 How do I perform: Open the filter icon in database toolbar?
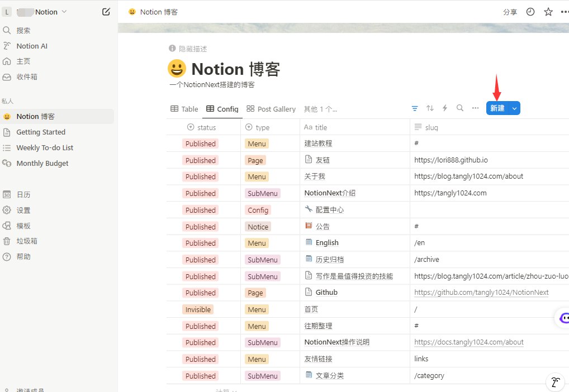pos(415,108)
